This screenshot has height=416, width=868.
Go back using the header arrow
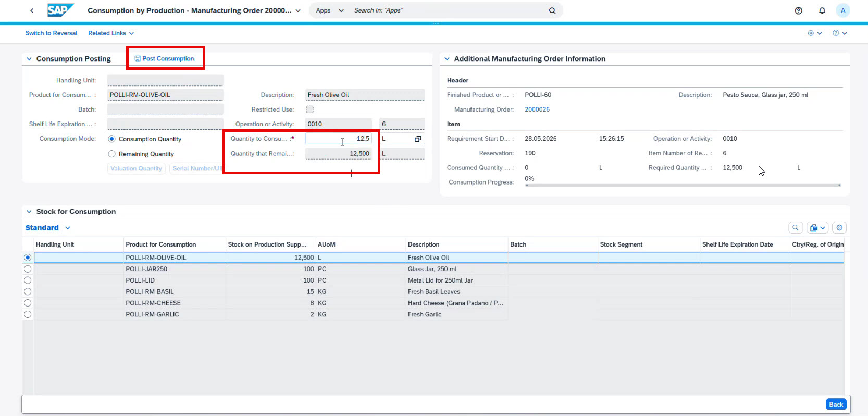[x=32, y=10]
